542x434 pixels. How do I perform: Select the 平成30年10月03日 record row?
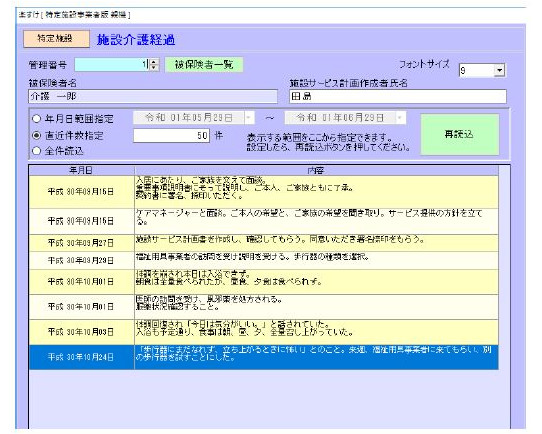coord(264,332)
